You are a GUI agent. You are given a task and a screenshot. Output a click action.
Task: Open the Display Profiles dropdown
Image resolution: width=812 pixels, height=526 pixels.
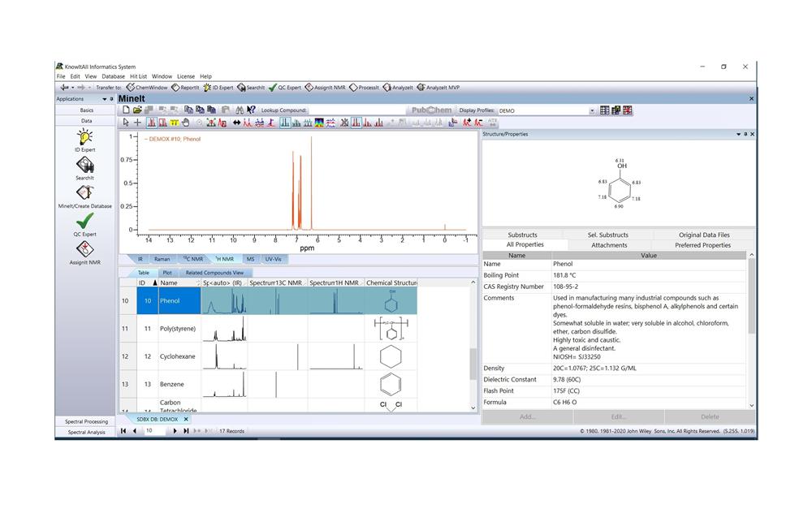coord(592,110)
